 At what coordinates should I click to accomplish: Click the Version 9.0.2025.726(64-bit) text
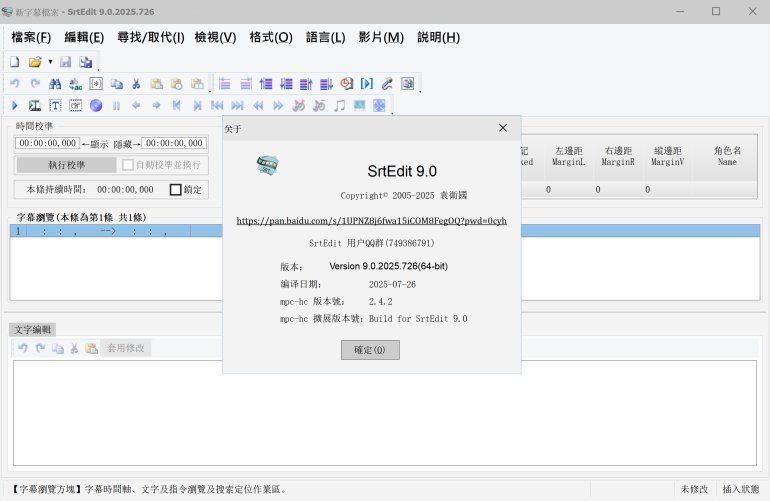coord(388,266)
